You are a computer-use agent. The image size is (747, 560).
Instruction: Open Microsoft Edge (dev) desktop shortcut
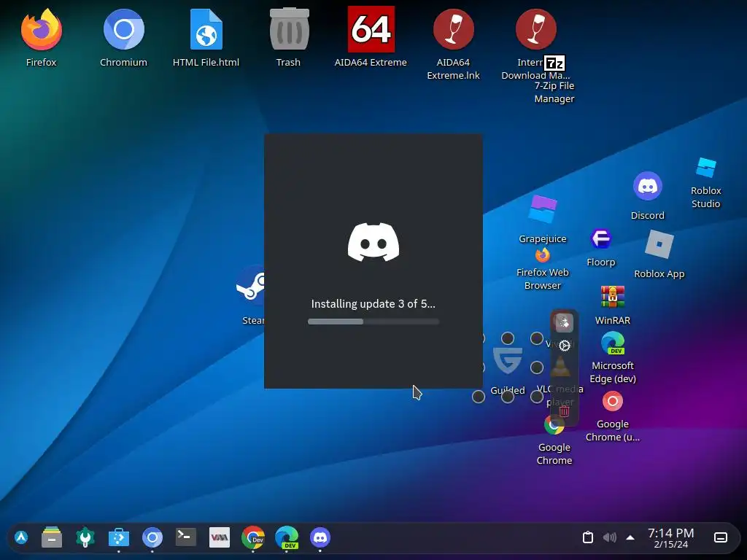[x=612, y=343]
